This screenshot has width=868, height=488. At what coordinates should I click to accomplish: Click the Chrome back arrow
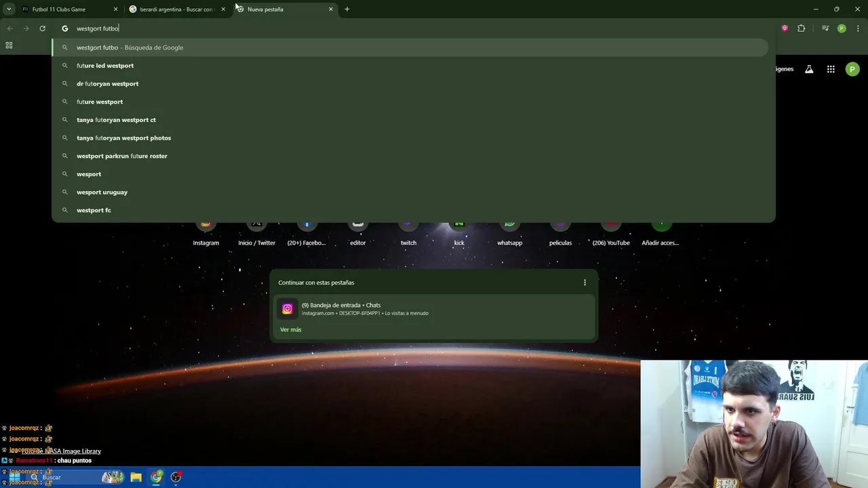(x=9, y=28)
